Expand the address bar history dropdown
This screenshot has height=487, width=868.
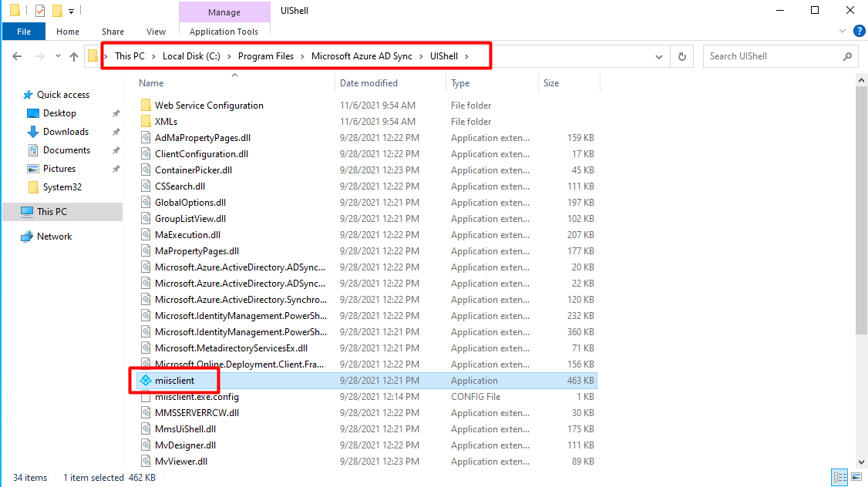pos(659,56)
